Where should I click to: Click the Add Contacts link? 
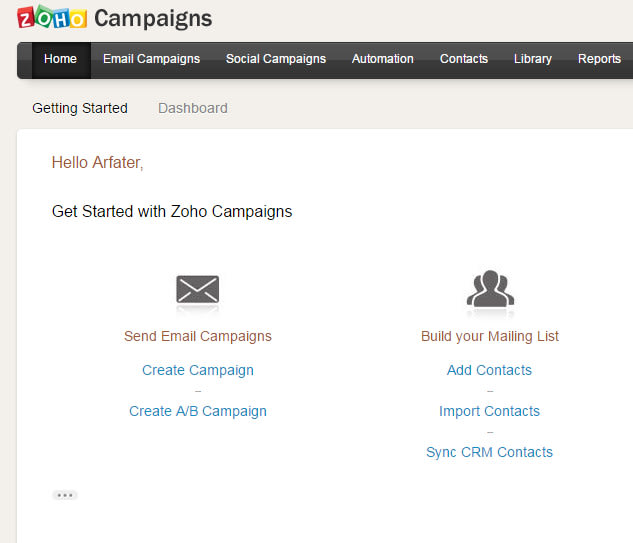[x=489, y=370]
